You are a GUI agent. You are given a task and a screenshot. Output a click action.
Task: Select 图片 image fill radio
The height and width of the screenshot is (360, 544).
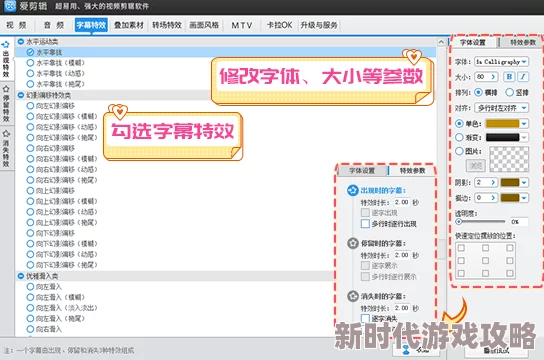click(459, 151)
